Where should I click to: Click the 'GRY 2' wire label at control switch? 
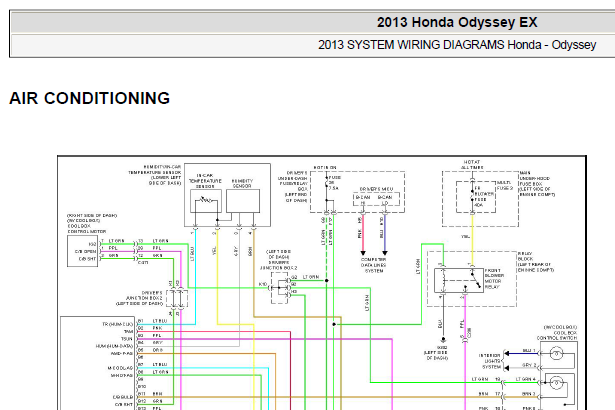coord(529,365)
